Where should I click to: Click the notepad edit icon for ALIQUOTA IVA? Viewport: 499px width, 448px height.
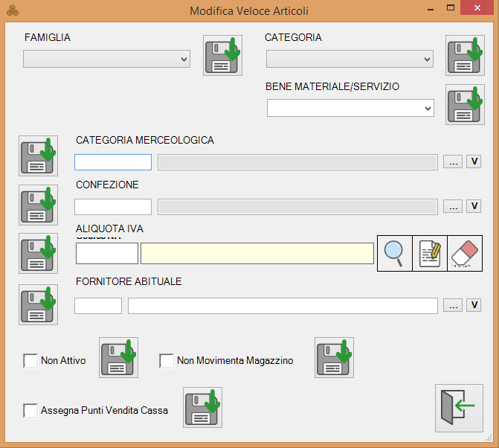coord(430,254)
